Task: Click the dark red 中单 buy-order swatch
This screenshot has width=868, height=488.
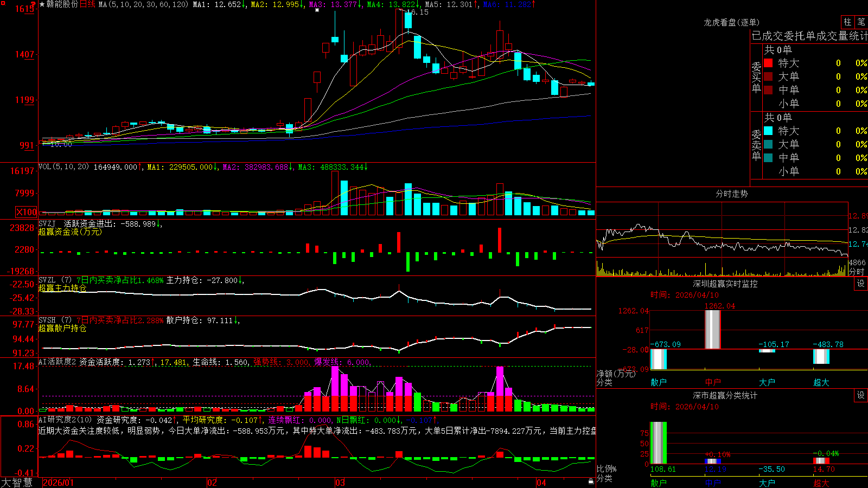Action: click(x=768, y=90)
